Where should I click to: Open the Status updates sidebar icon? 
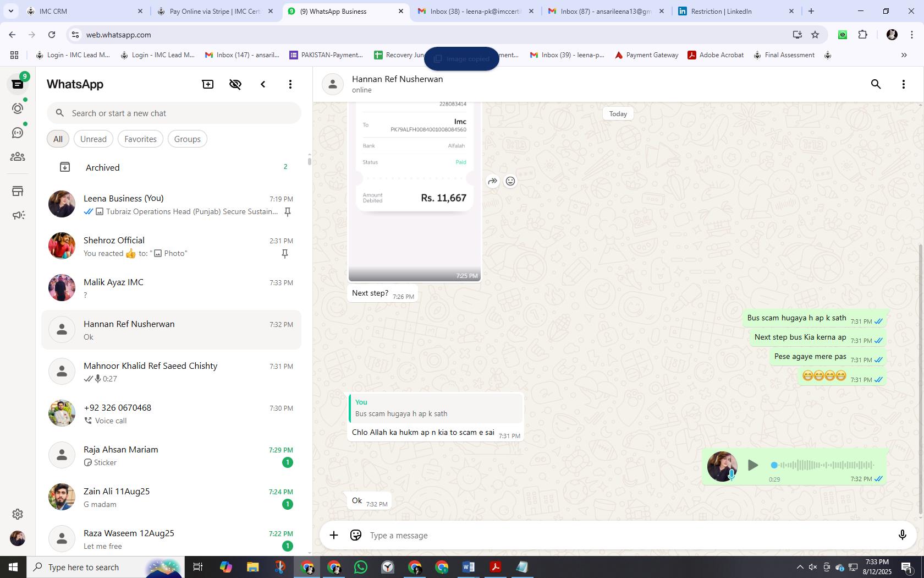tap(18, 108)
